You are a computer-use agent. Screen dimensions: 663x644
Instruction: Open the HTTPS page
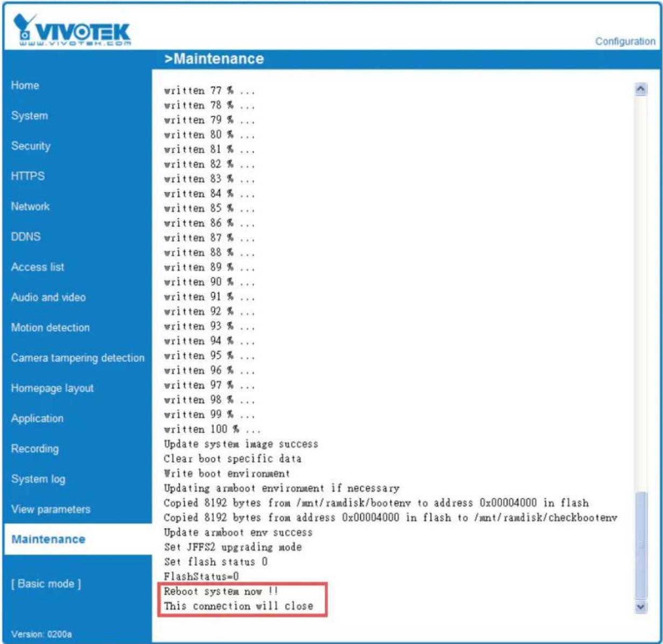27,176
